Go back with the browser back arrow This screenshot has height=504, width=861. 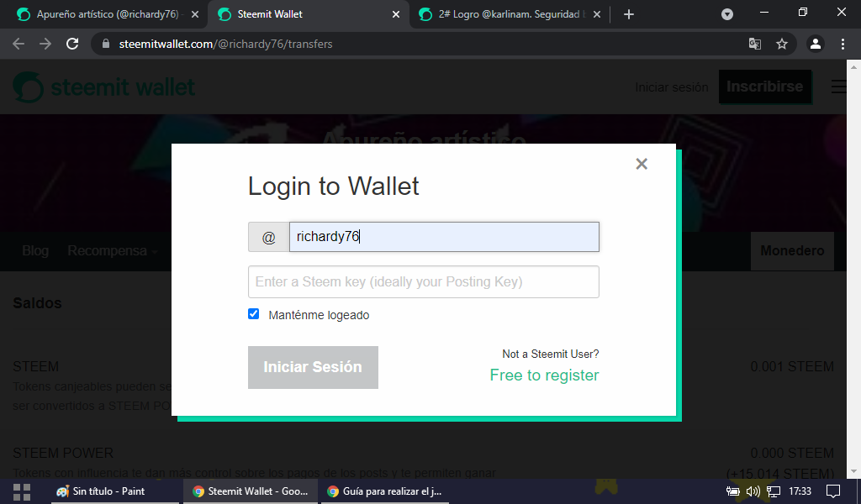[18, 44]
